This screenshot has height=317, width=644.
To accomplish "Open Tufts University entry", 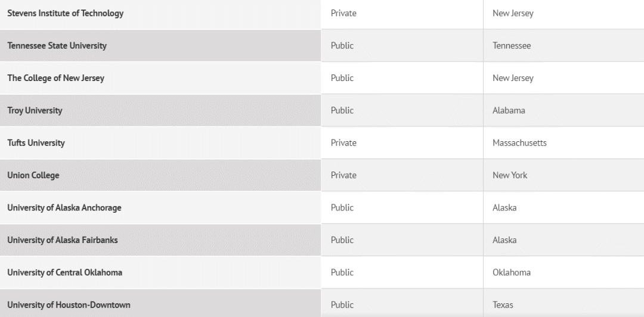I will point(36,143).
